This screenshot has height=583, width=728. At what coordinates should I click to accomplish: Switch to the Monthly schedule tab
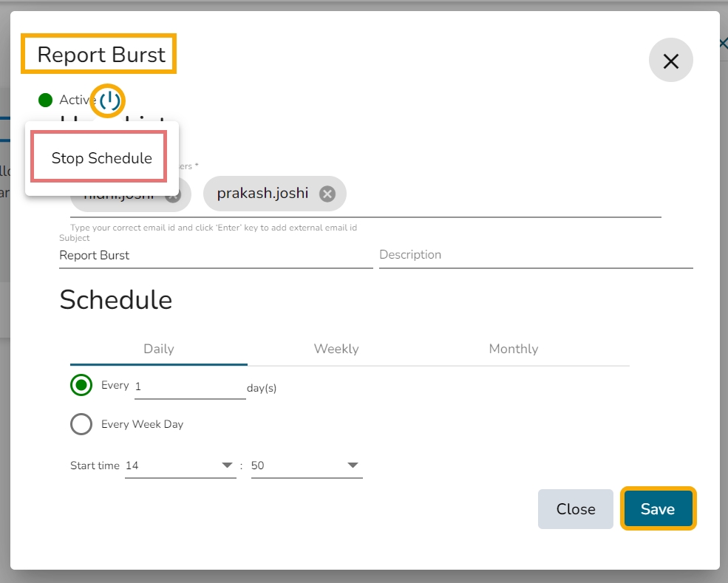pos(513,349)
